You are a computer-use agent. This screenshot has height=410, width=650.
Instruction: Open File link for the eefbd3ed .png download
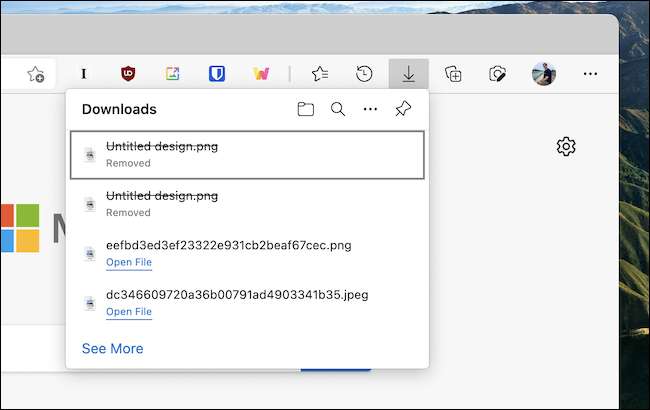129,262
